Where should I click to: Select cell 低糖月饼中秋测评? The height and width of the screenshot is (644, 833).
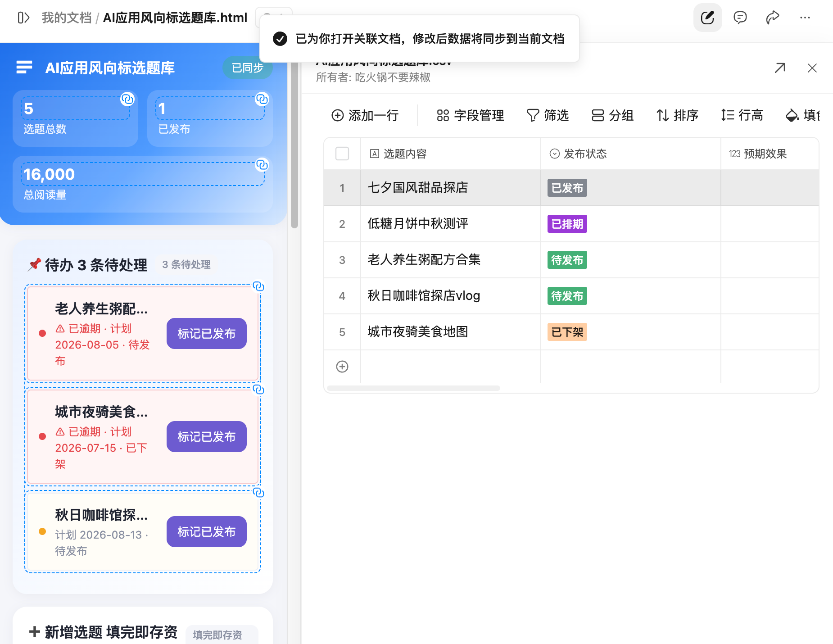click(451, 224)
